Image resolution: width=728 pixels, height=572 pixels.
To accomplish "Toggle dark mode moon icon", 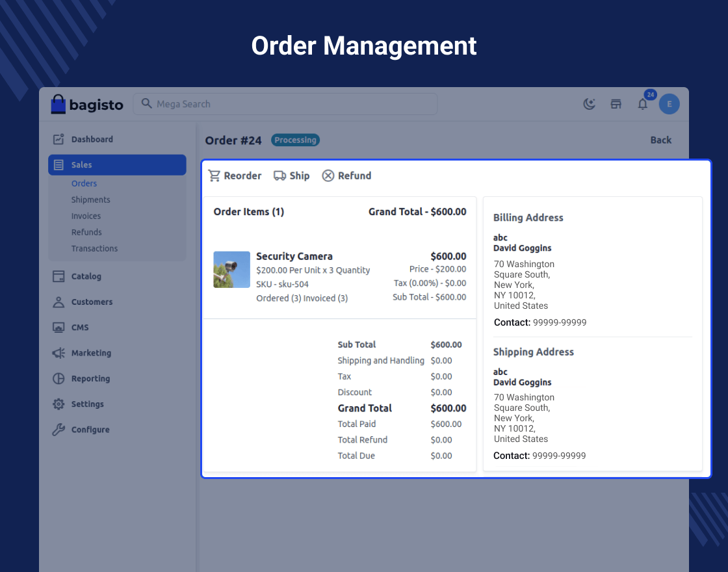I will 589,104.
